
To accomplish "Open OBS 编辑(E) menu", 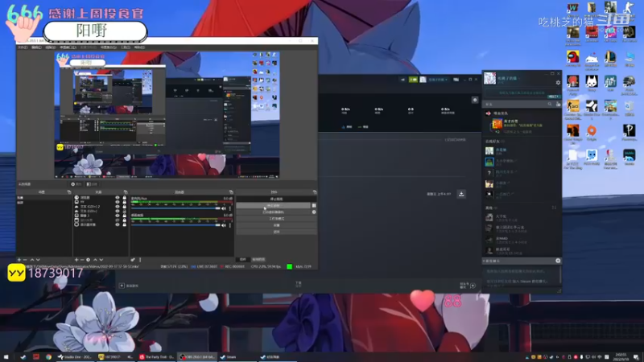I will tap(36, 47).
